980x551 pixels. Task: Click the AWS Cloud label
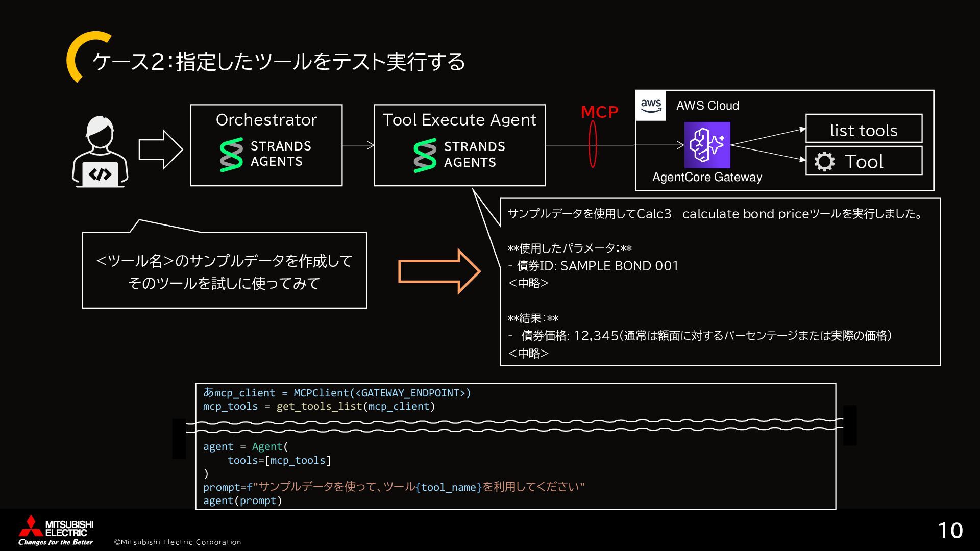707,106
